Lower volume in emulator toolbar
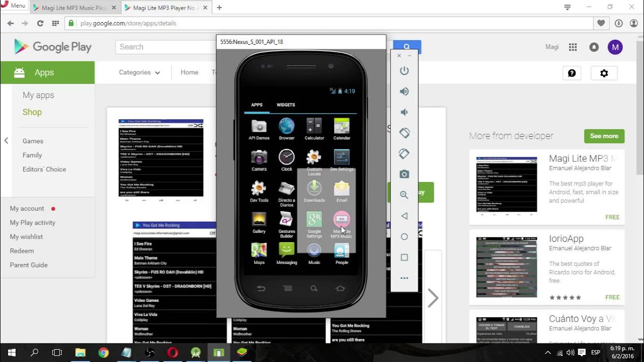Screen dimensions: 644x362 tap(404, 112)
